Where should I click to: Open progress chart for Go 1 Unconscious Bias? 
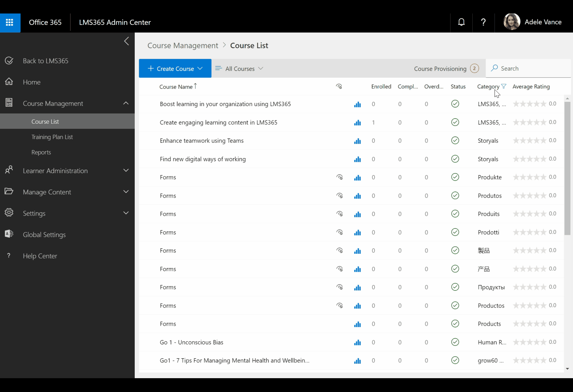click(x=358, y=342)
